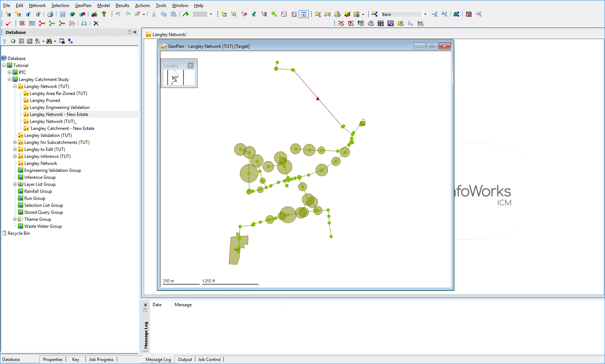
Task: Click the new database star icon
Action: point(8,14)
